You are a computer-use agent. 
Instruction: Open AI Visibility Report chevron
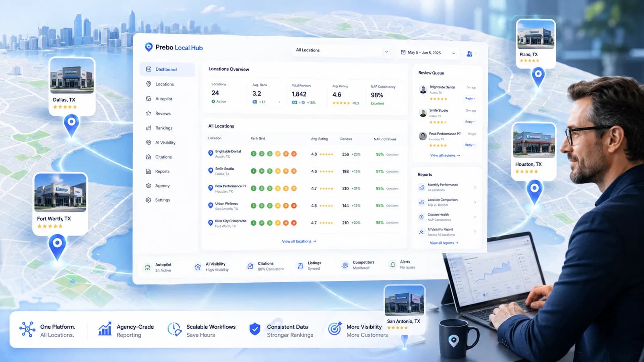(x=475, y=232)
